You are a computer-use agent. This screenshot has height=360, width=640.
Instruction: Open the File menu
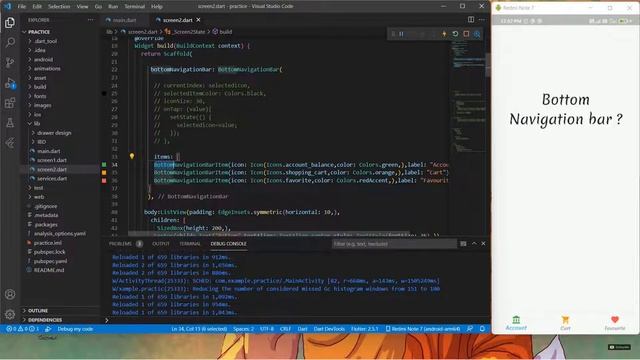[x=22, y=7]
